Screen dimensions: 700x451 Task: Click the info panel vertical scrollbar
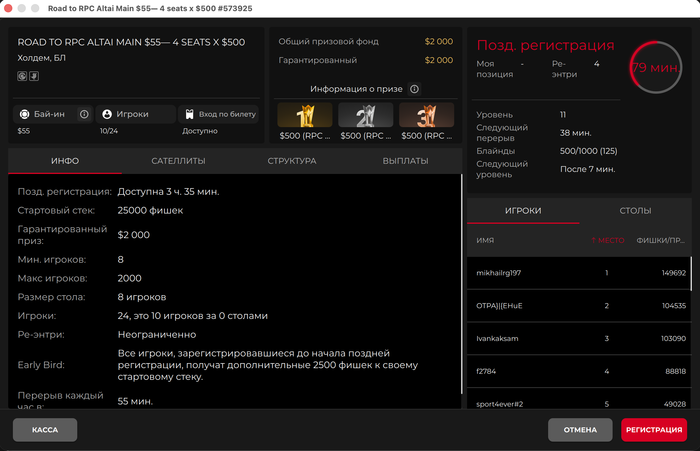[461, 284]
